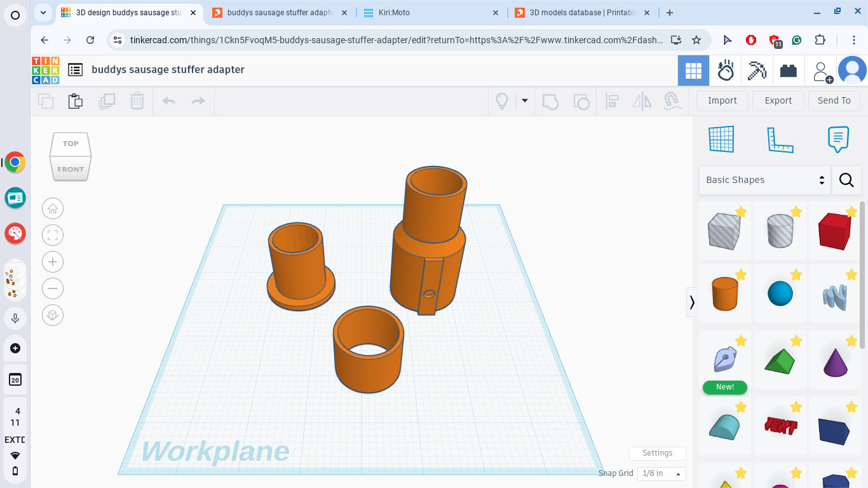
Task: Open the Basic Shapes dropdown
Action: [765, 180]
